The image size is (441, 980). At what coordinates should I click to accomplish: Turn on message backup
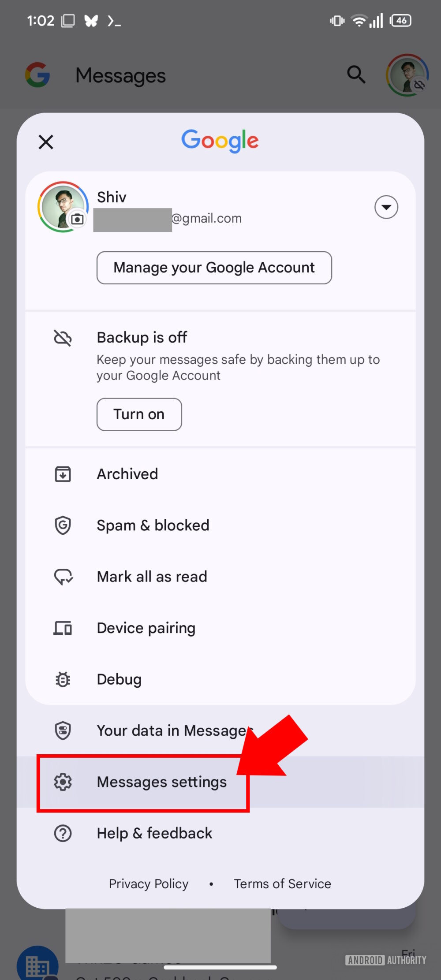139,414
